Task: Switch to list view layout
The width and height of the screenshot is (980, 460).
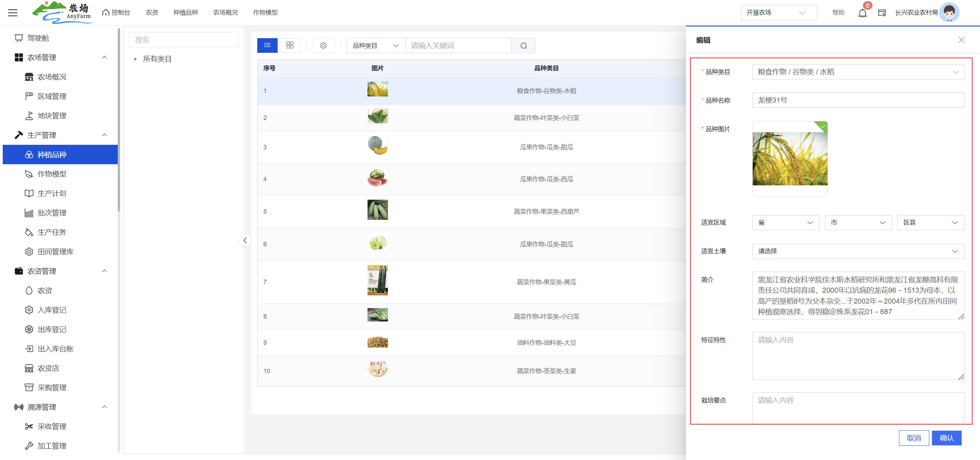Action: point(267,45)
